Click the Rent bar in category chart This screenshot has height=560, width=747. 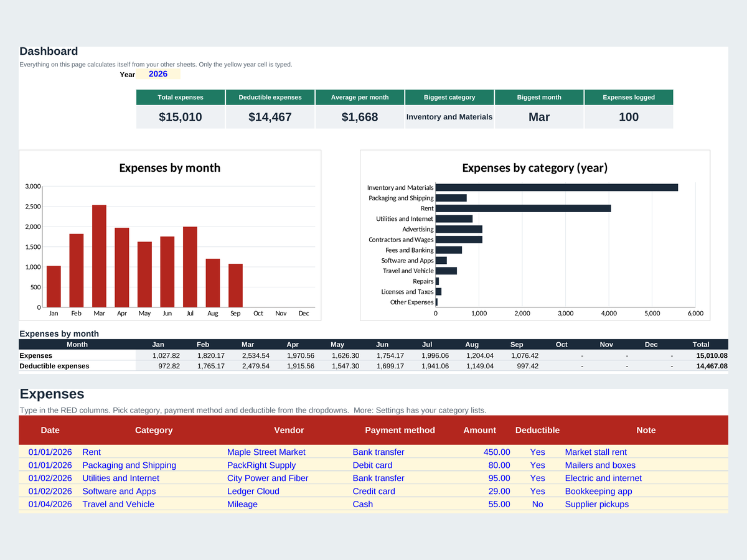(523, 208)
